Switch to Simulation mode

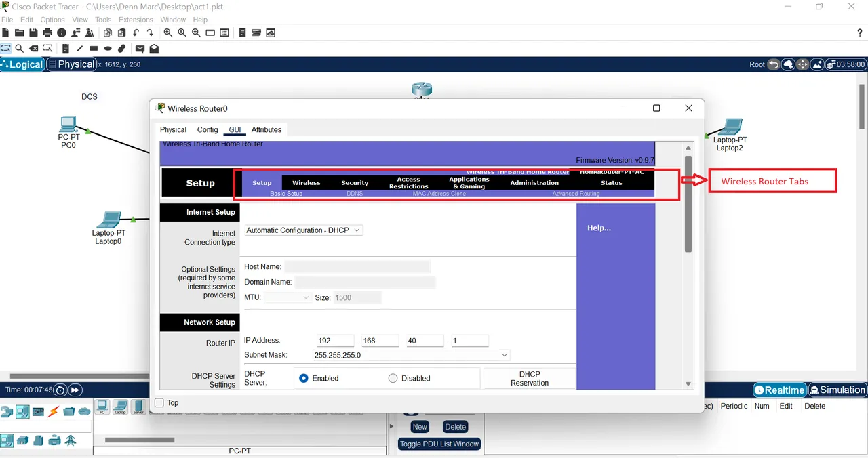click(837, 390)
